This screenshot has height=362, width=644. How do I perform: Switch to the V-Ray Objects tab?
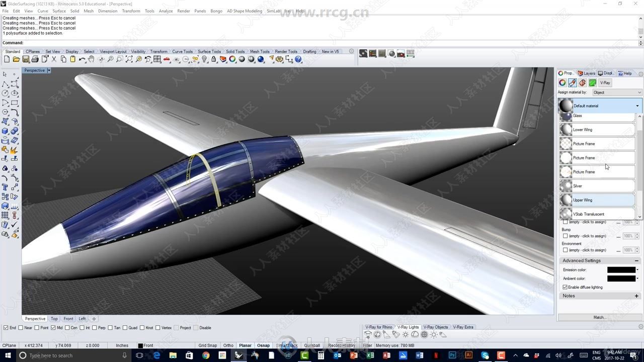436,327
